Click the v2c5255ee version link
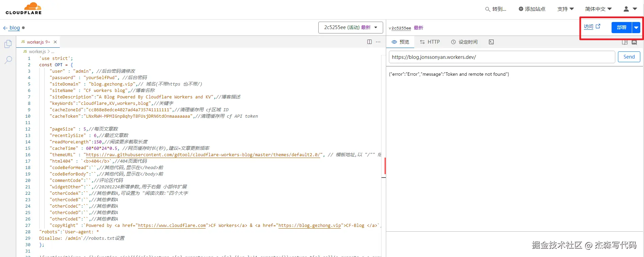Image resolution: width=644 pixels, height=257 pixels. pyautogui.click(x=400, y=28)
